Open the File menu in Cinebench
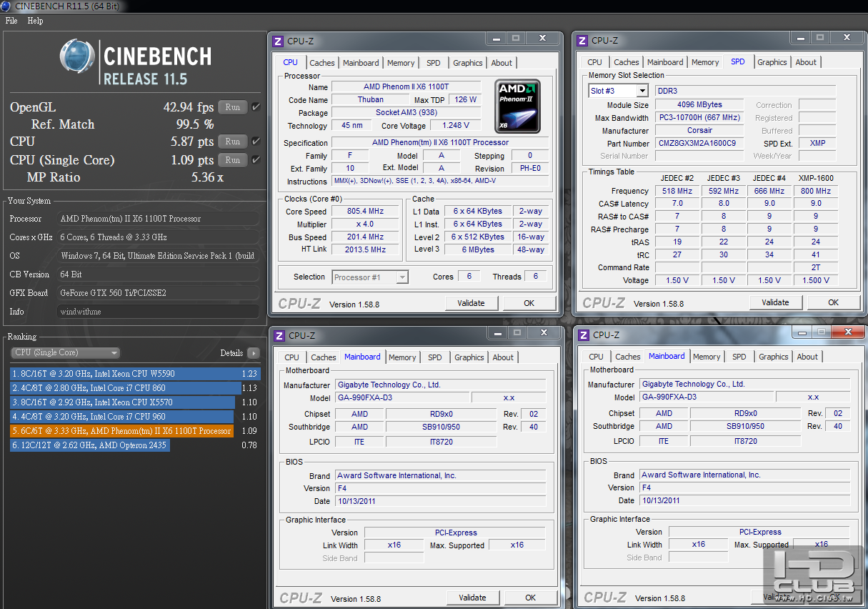The width and height of the screenshot is (868, 609). click(11, 21)
